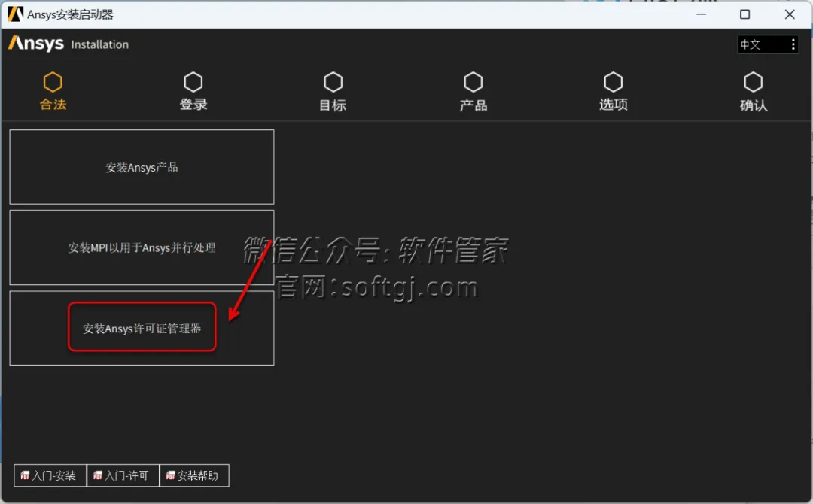813x504 pixels.
Task: Click the Ansys app icon in title bar
Action: click(16, 14)
